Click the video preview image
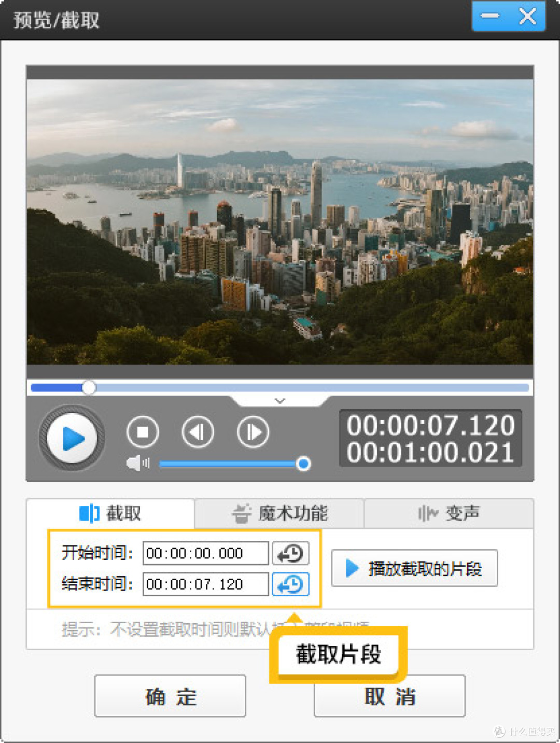Image resolution: width=560 pixels, height=743 pixels. (x=280, y=222)
